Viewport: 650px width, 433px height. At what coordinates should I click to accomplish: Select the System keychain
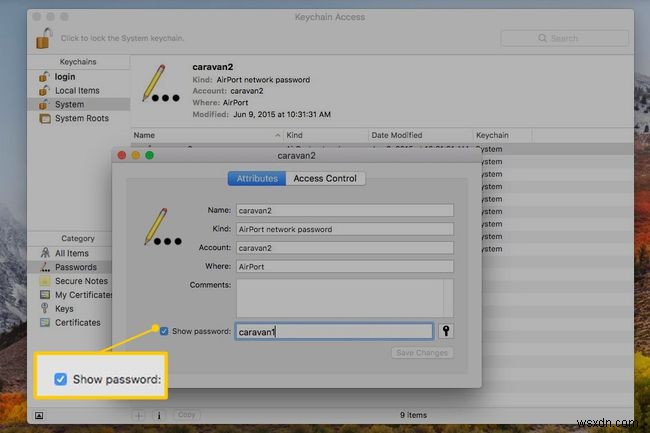70,104
